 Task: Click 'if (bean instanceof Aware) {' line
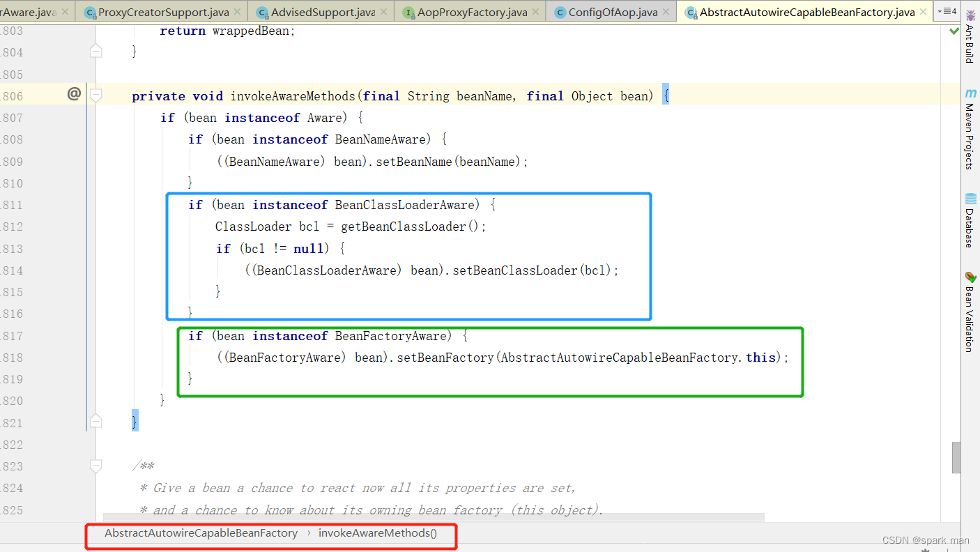261,118
